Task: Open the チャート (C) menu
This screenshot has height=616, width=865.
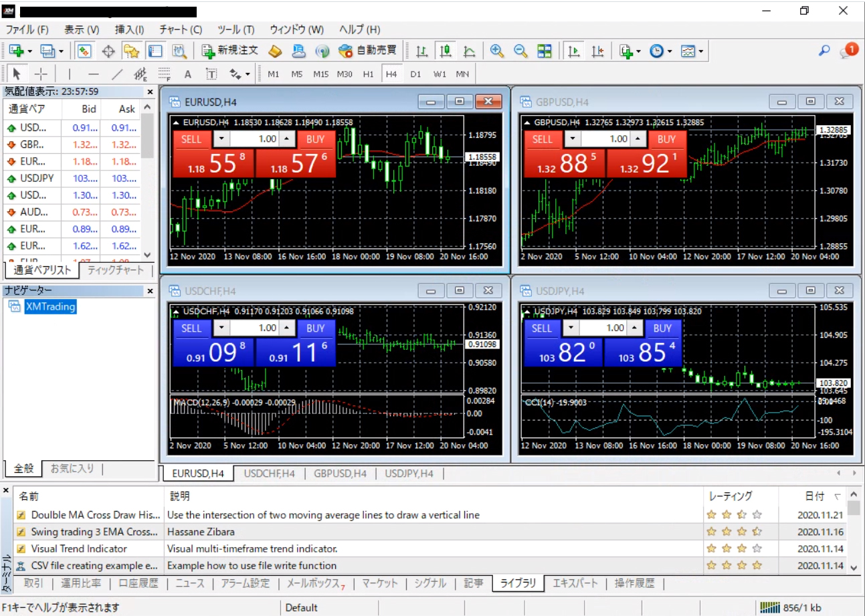Action: coord(181,29)
